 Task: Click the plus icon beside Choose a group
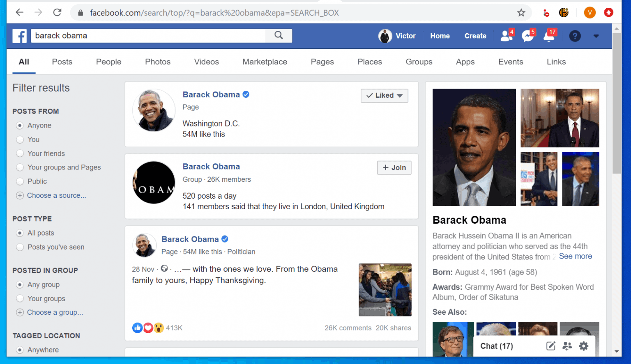tap(20, 313)
